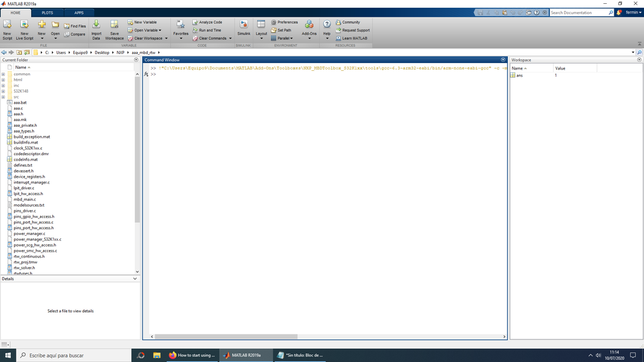
Task: Click Equipo9 in the folder path
Action: pos(80,53)
